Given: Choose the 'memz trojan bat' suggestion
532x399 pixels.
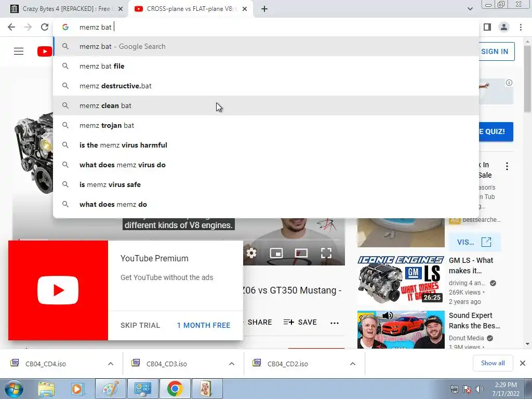Looking at the screenshot, I should (267, 125).
